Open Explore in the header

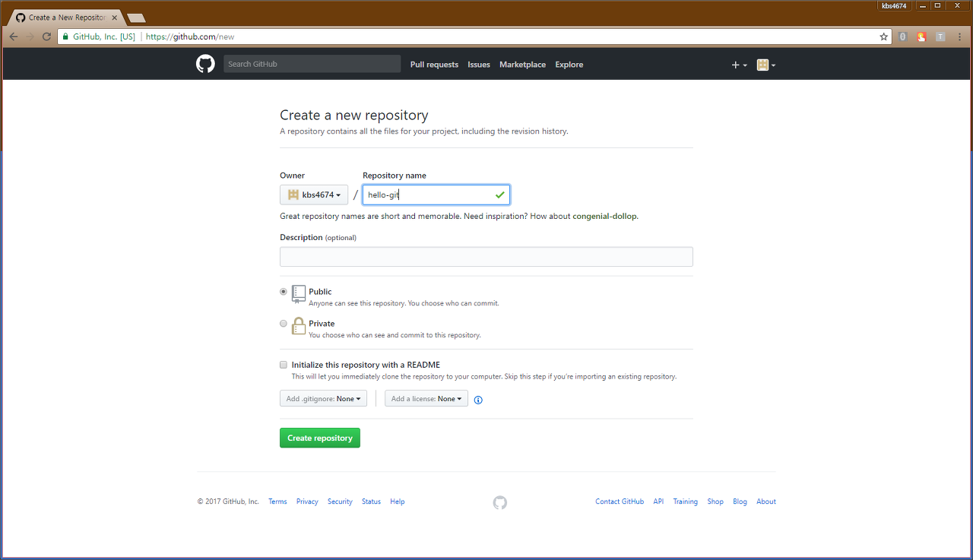569,65
